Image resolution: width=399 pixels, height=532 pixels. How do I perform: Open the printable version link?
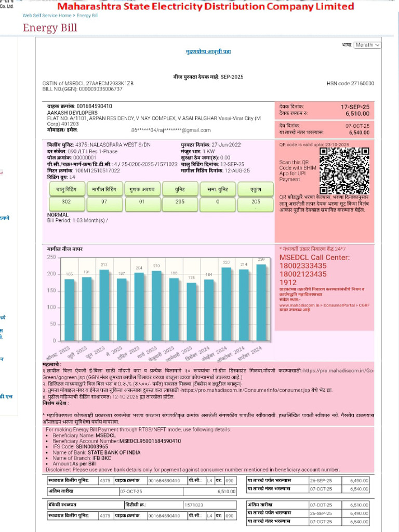pyautogui.click(x=208, y=51)
